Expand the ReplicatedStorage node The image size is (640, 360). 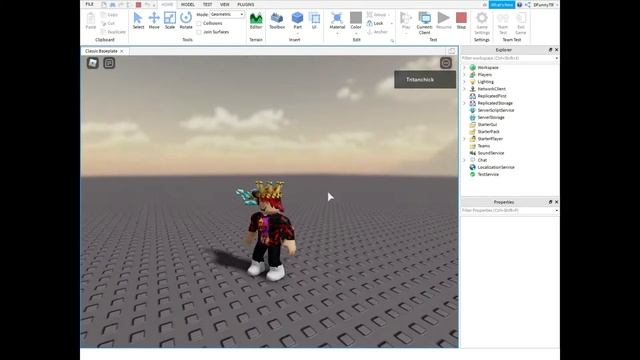[x=464, y=103]
